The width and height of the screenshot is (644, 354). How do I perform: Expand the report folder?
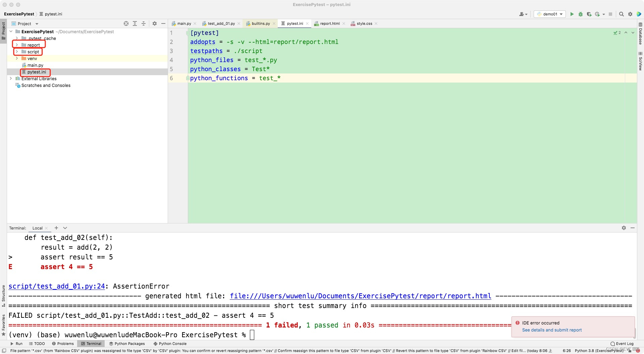pyautogui.click(x=17, y=45)
